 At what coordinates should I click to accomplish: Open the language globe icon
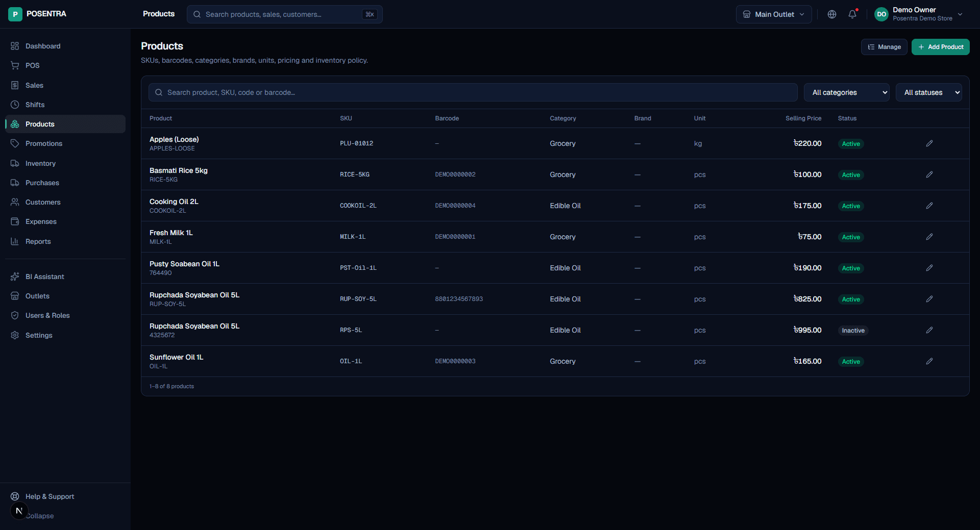coord(832,14)
